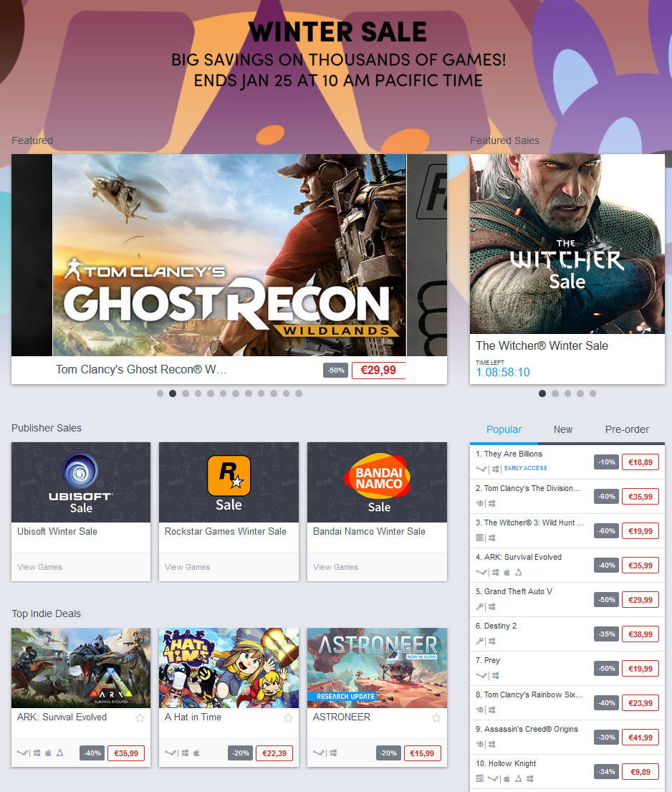Click the Steam icon under They Are Billions
672x792 pixels.
pos(481,469)
